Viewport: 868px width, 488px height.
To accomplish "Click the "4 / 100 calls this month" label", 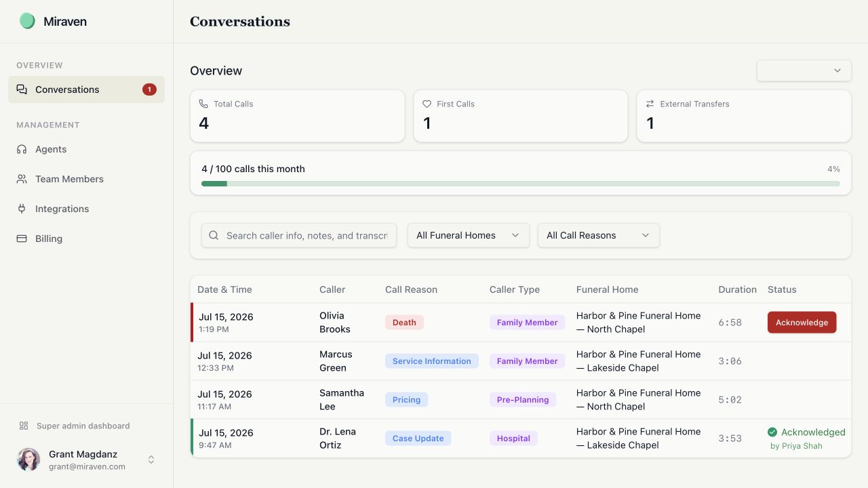I will (253, 169).
